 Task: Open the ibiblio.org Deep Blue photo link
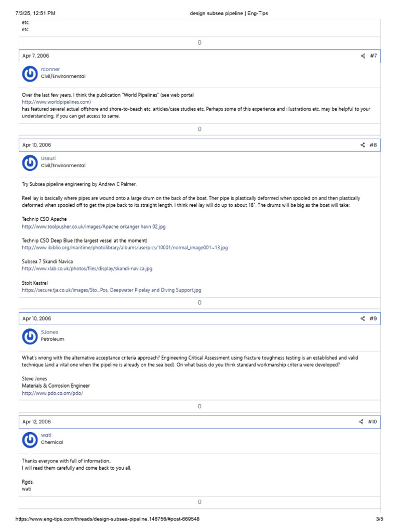coord(125,248)
